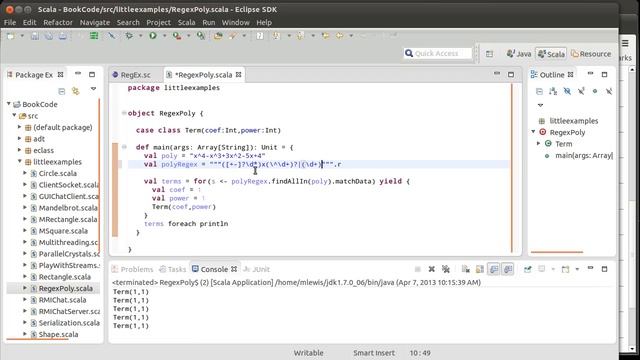Select Mandelbrot.scala in Package Explorer
Image resolution: width=640 pixels, height=360 pixels.
pyautogui.click(x=67, y=208)
